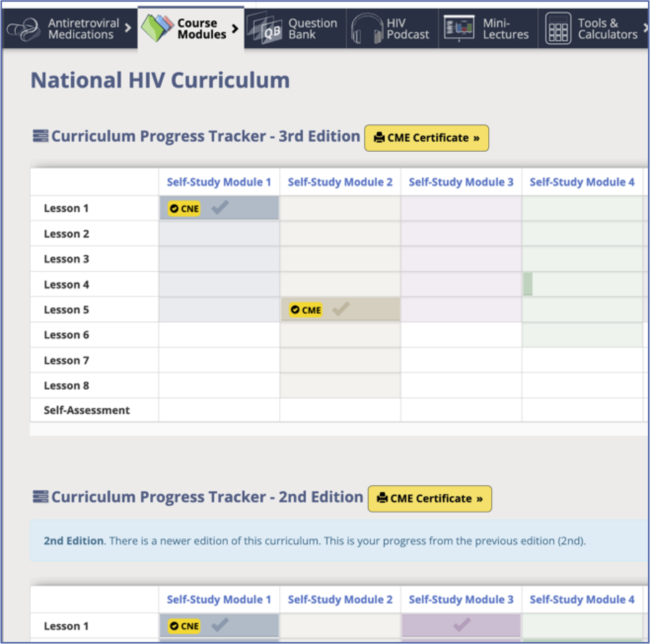Click the checkmark in 3rd Edition Module 1 Lesson 1

220,208
